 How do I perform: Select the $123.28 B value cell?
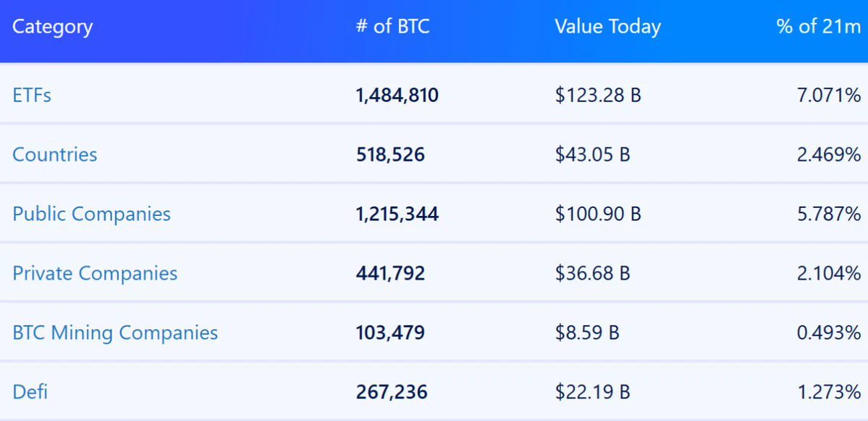click(598, 95)
